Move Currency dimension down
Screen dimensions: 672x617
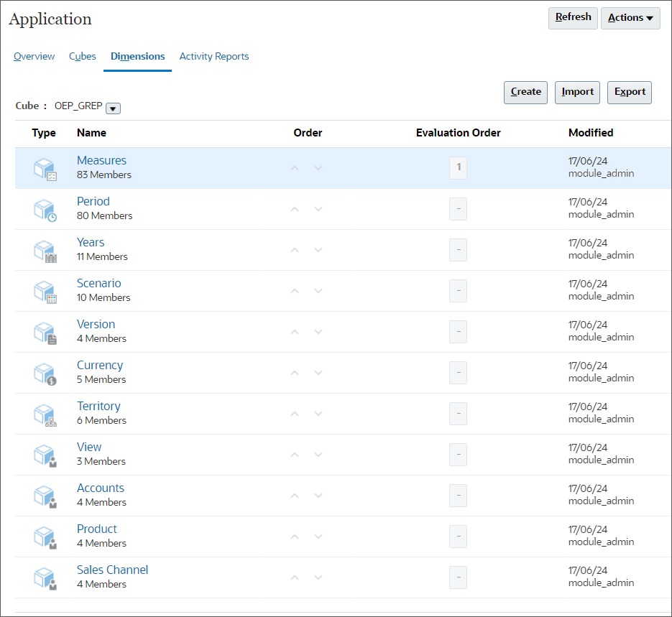(318, 373)
